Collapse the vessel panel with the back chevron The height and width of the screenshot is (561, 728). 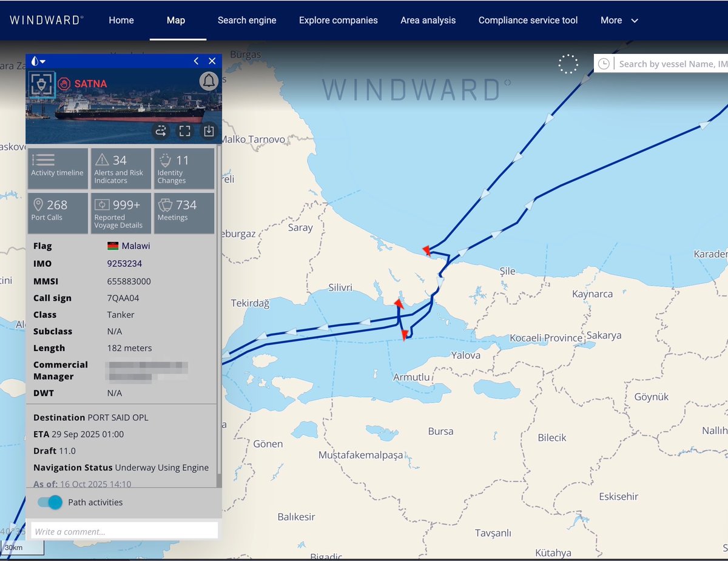click(196, 61)
